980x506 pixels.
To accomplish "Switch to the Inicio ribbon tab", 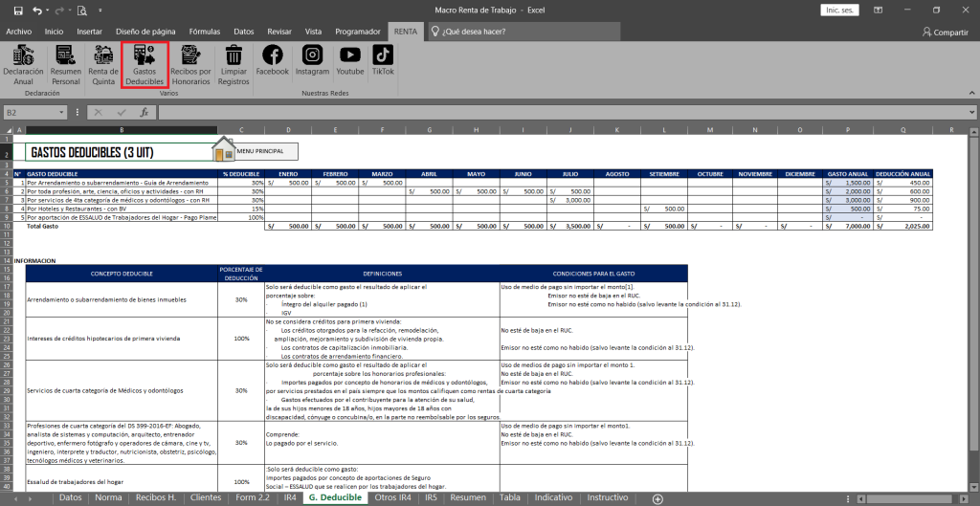I will pyautogui.click(x=54, y=32).
